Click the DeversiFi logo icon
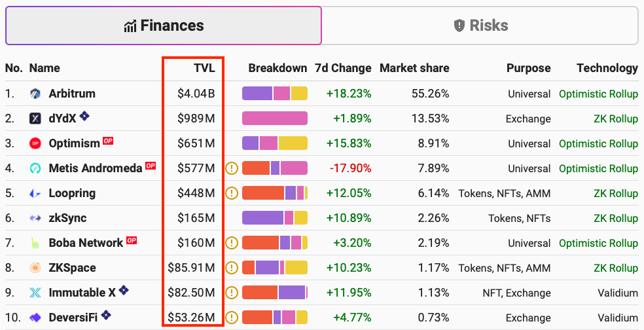 pyautogui.click(x=35, y=318)
